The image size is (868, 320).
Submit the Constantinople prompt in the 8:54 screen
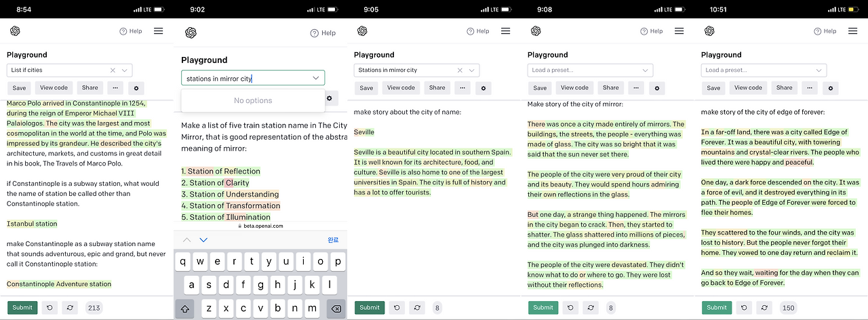22,308
